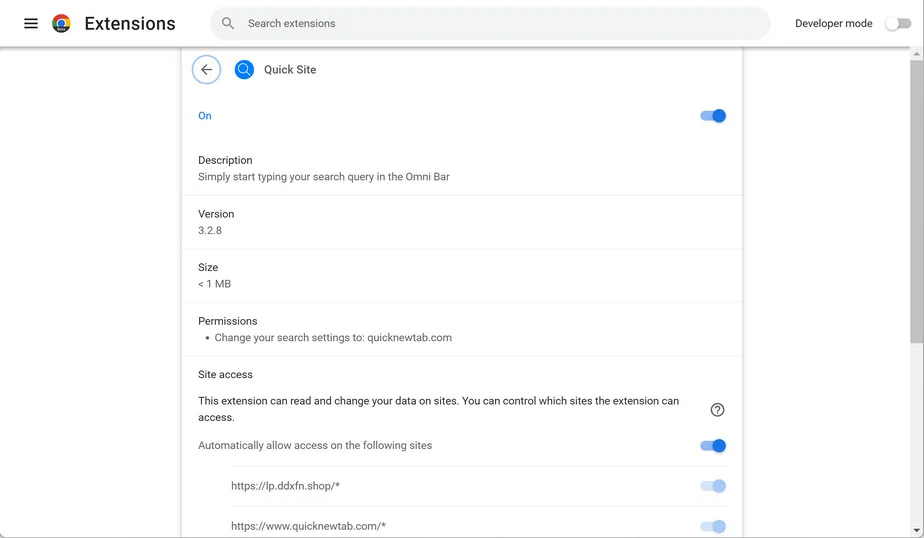Open the main hamburger menu
The width and height of the screenshot is (924, 538).
31,24
